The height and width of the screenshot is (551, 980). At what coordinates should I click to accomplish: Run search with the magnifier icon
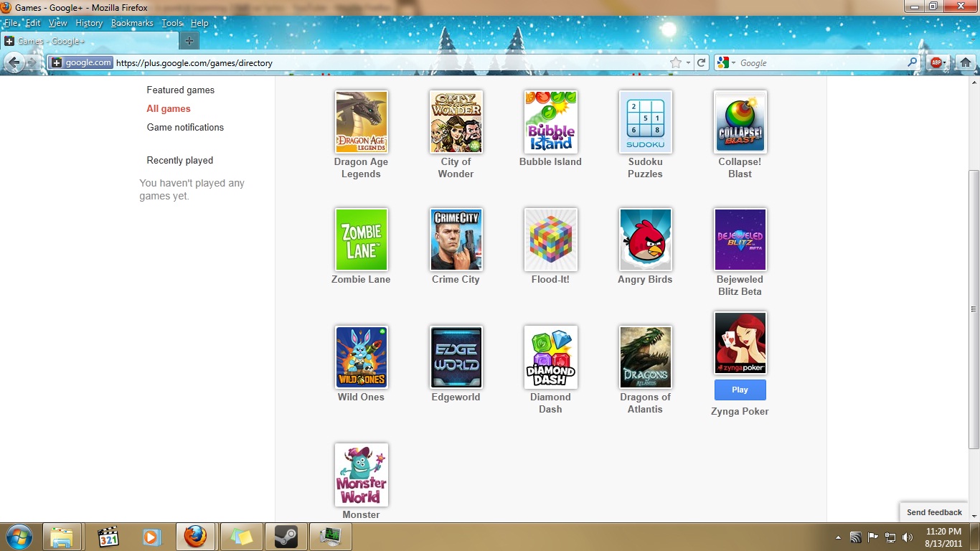click(x=913, y=63)
